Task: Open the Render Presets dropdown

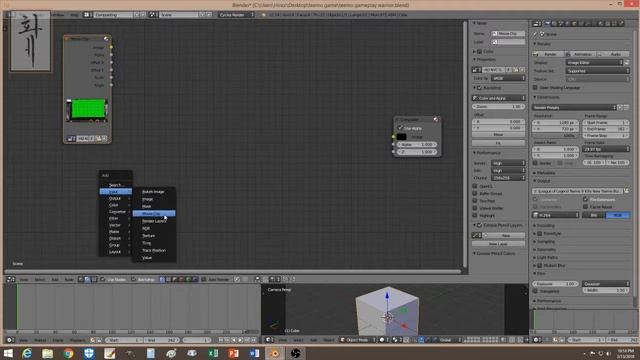Action: (574, 107)
